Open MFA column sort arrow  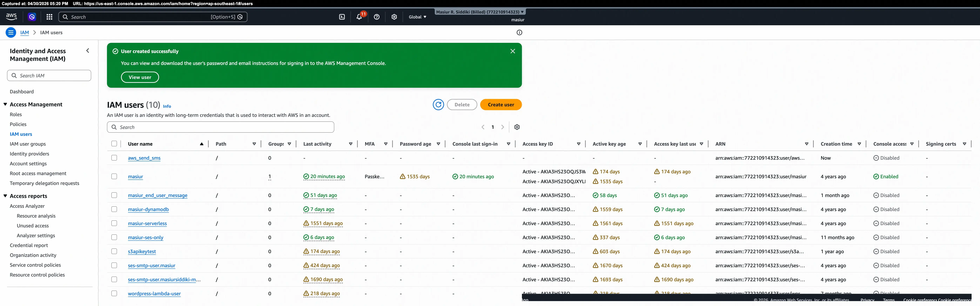point(386,144)
